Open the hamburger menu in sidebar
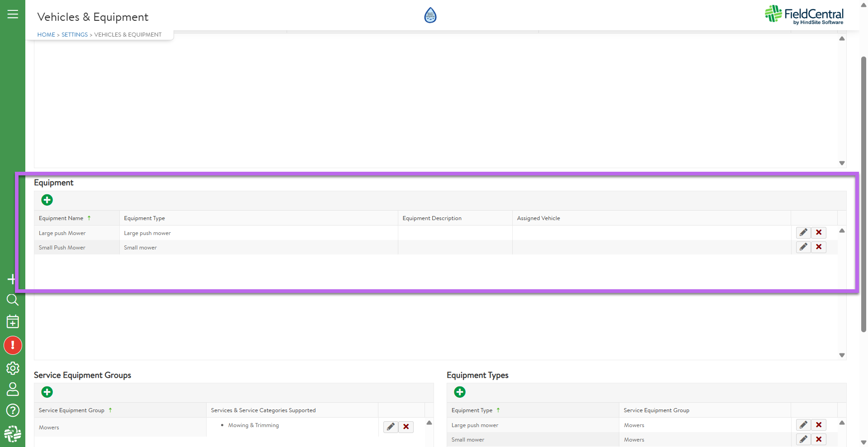Viewport: 868px width, 447px height. (x=13, y=14)
